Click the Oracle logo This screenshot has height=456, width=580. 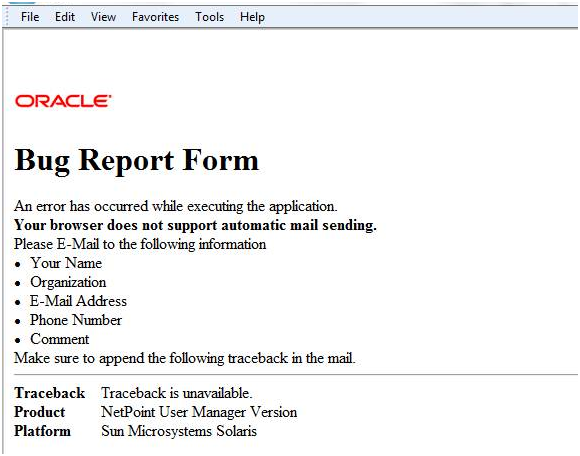(x=63, y=101)
